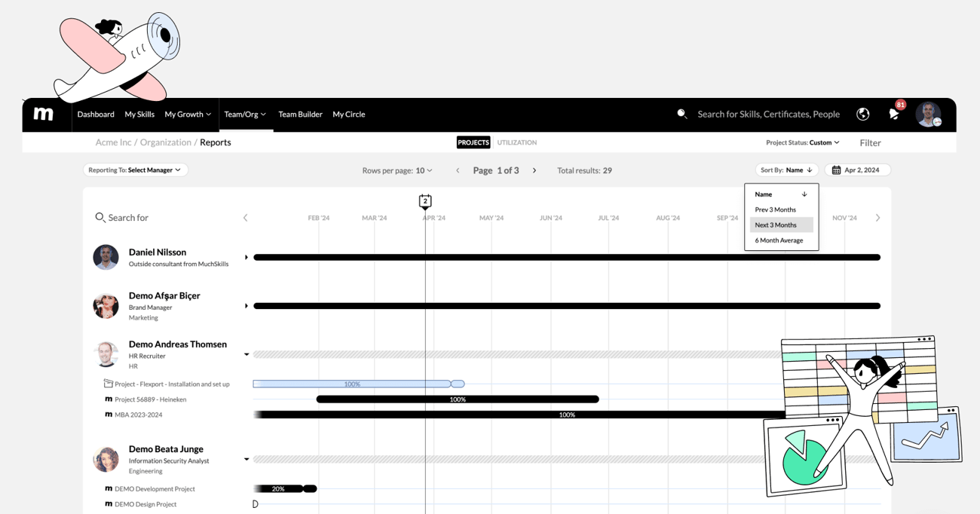Click the today marker showing 2 on timeline
The image size is (980, 514).
425,201
